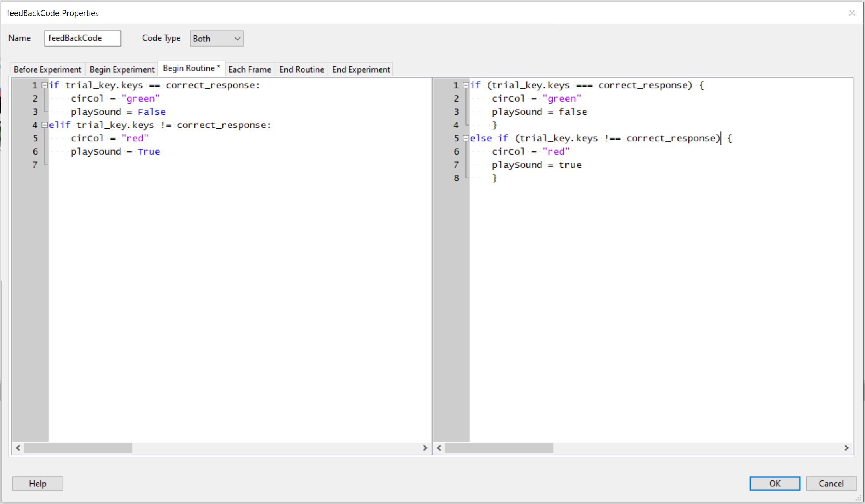Click the Python pane's left scroll arrow
The width and height of the screenshot is (865, 504).
[18, 448]
